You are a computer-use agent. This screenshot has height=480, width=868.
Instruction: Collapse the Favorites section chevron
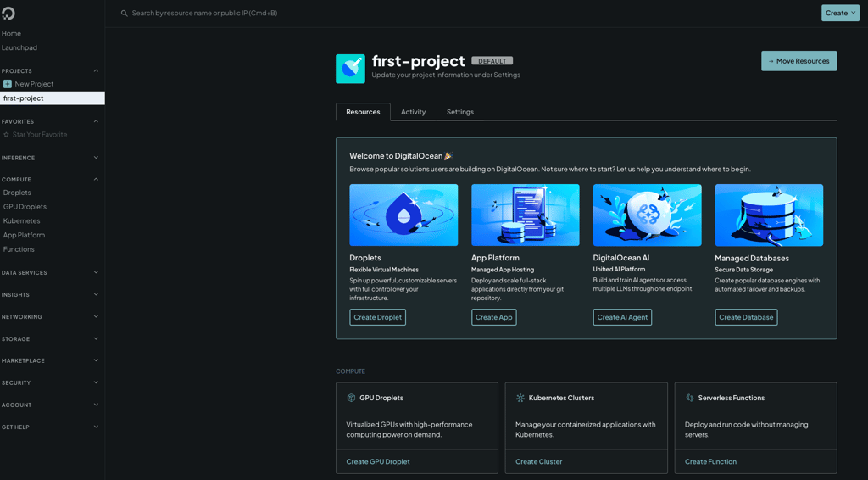(96, 121)
